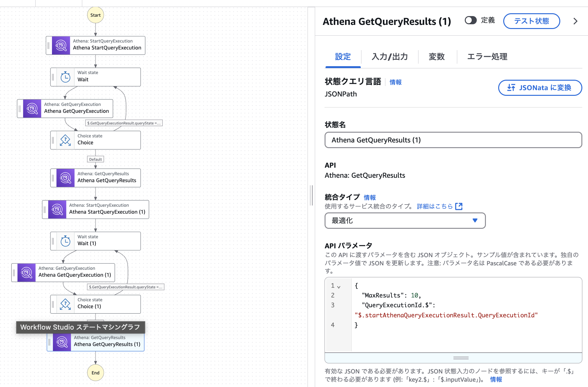The width and height of the screenshot is (588, 387).
Task: Click the panel divider handle between graph and inspector
Action: tap(311, 195)
